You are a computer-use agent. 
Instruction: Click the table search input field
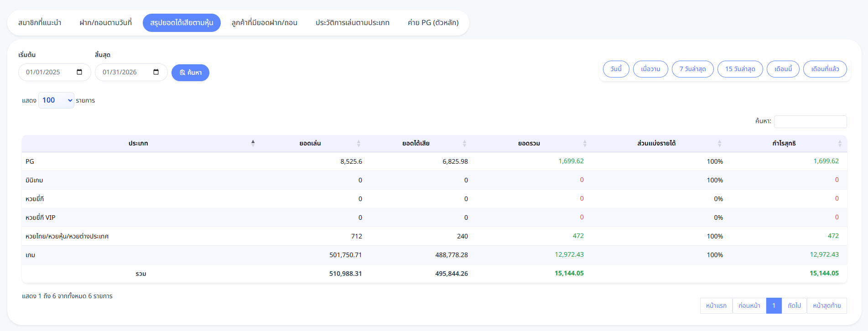click(810, 121)
